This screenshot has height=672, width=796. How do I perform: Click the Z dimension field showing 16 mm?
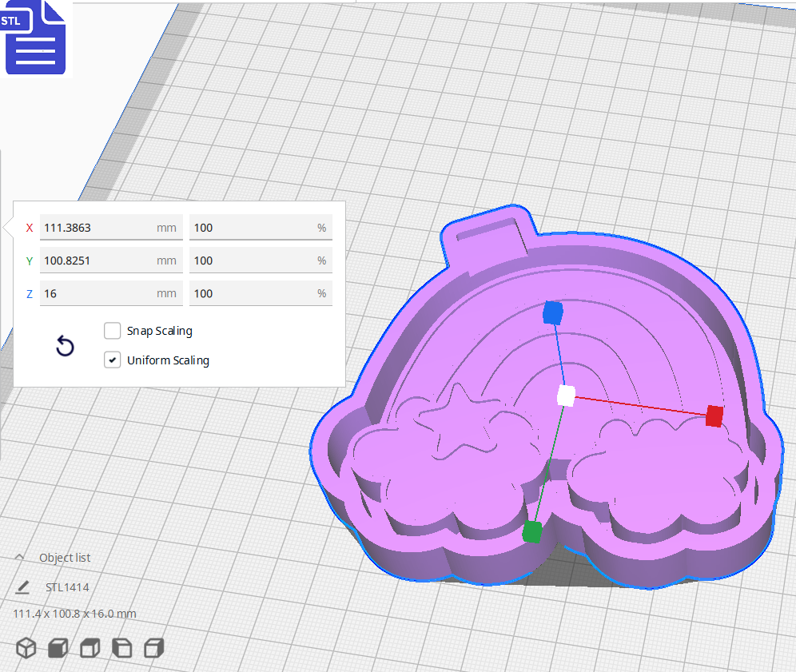pos(110,292)
